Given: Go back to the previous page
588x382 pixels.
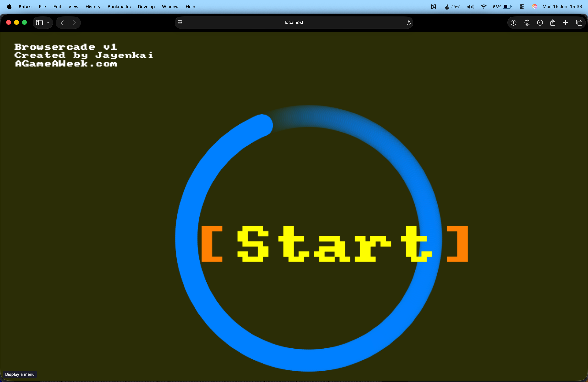Looking at the screenshot, I should pos(62,23).
